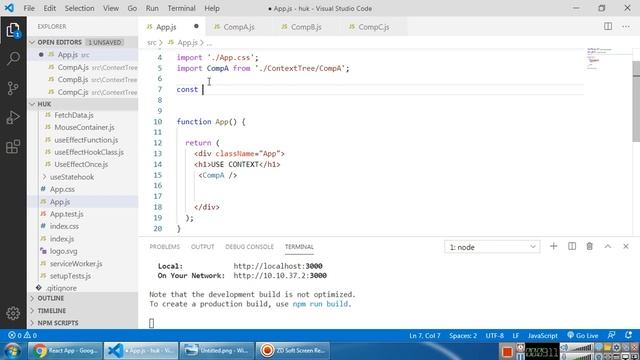Image resolution: width=640 pixels, height=360 pixels.
Task: Switch to CompB.js editor tab
Action: pos(306,27)
